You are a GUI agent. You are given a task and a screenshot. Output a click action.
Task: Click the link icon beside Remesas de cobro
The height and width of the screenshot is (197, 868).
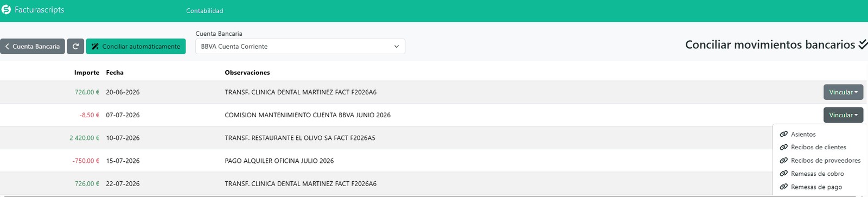[784, 174]
